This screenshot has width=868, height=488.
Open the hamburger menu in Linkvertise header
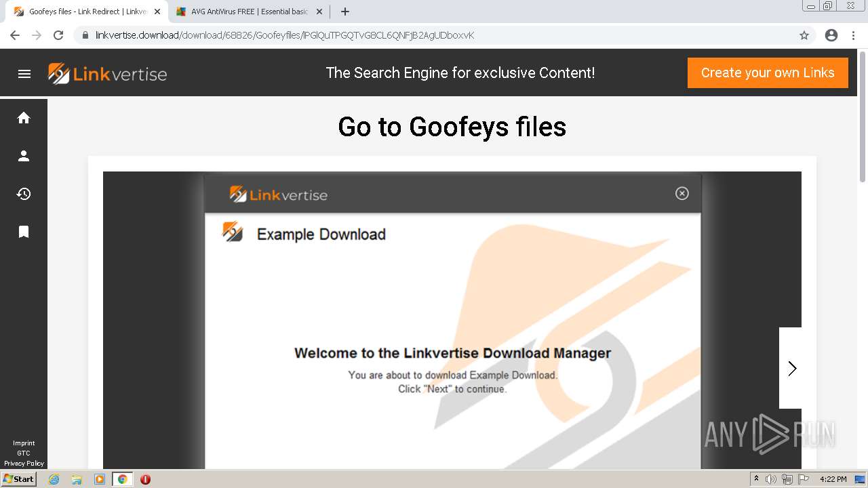pos(24,74)
